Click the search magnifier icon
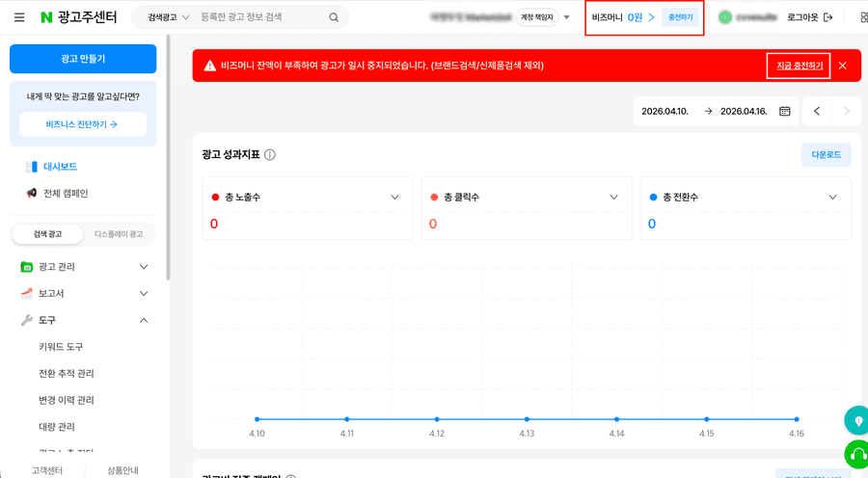The width and height of the screenshot is (868, 478). (334, 17)
